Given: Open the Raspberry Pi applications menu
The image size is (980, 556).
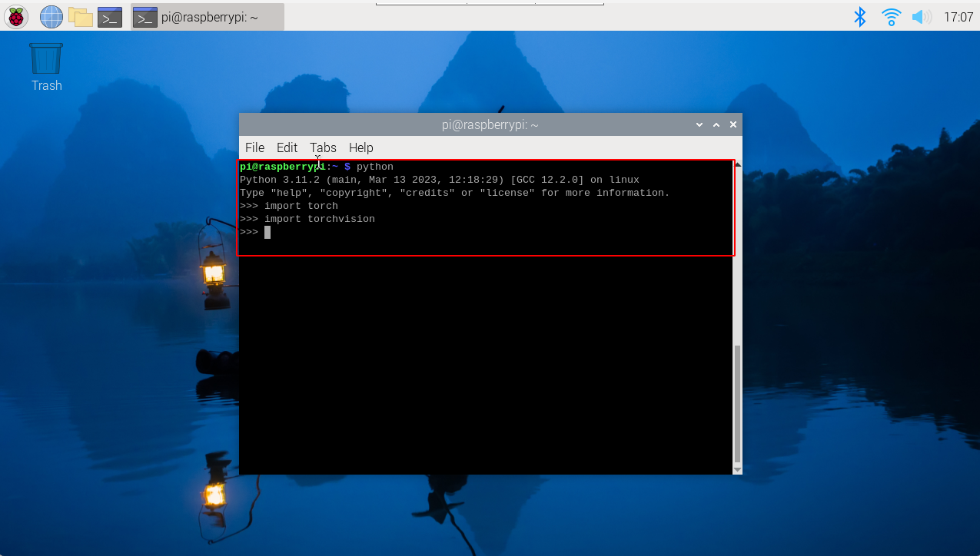Looking at the screenshot, I should tap(16, 16).
